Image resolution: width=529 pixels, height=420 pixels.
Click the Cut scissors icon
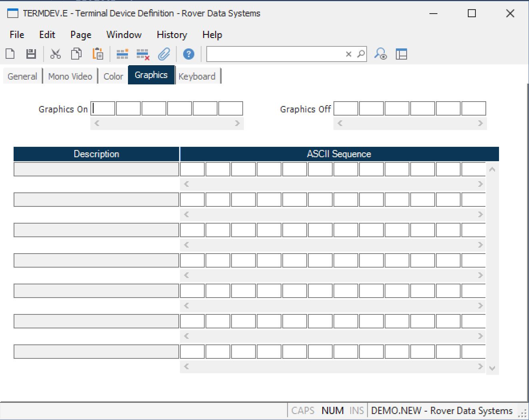click(x=55, y=54)
